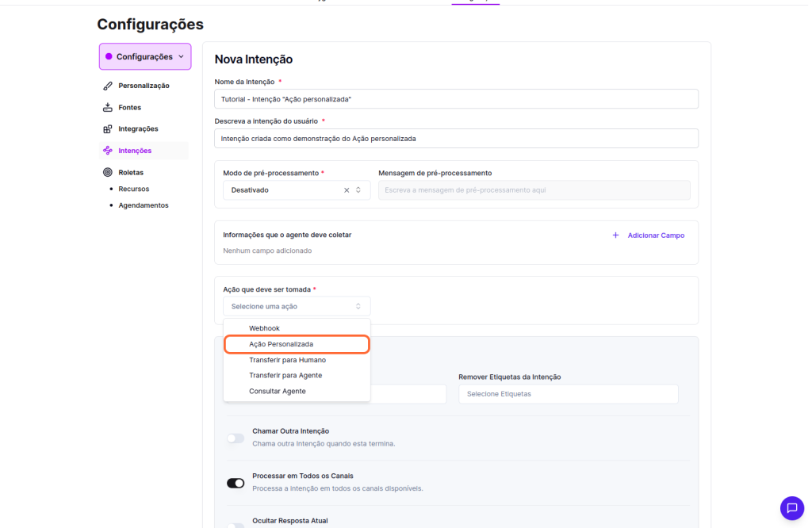Pick the Webhook action option
This screenshot has width=812, height=528.
point(264,328)
